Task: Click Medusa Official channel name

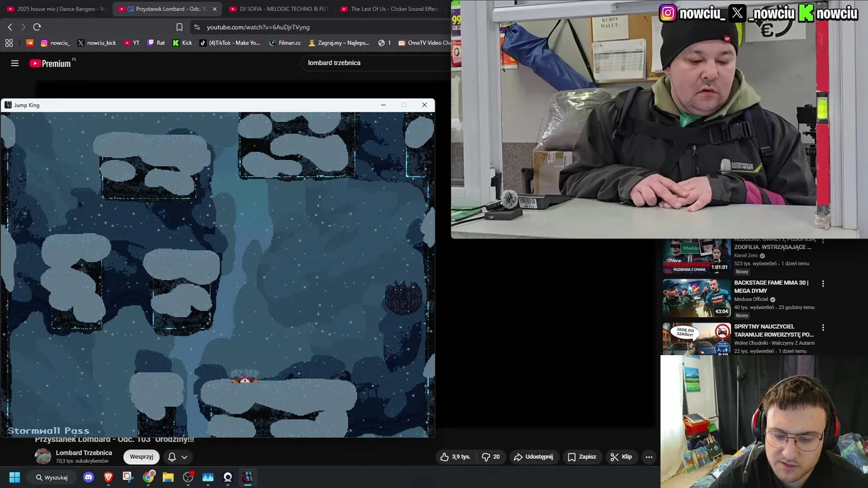Action: pyautogui.click(x=751, y=299)
